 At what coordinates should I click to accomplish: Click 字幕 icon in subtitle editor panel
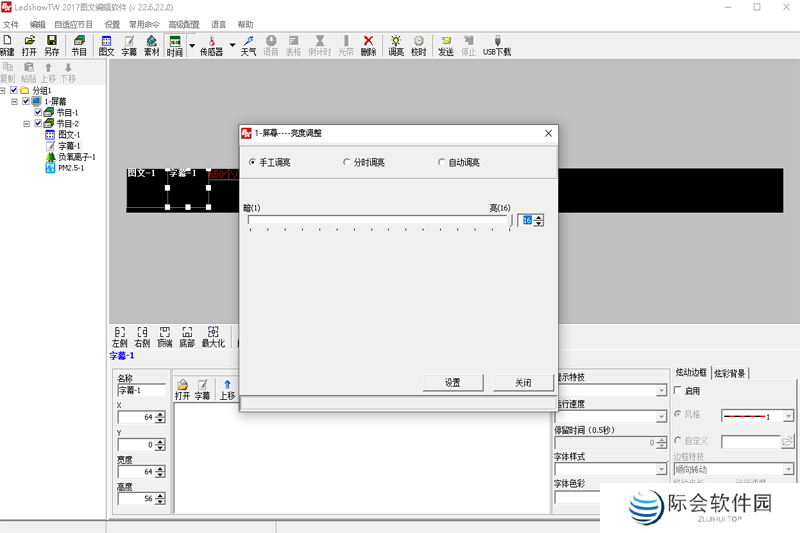(202, 390)
